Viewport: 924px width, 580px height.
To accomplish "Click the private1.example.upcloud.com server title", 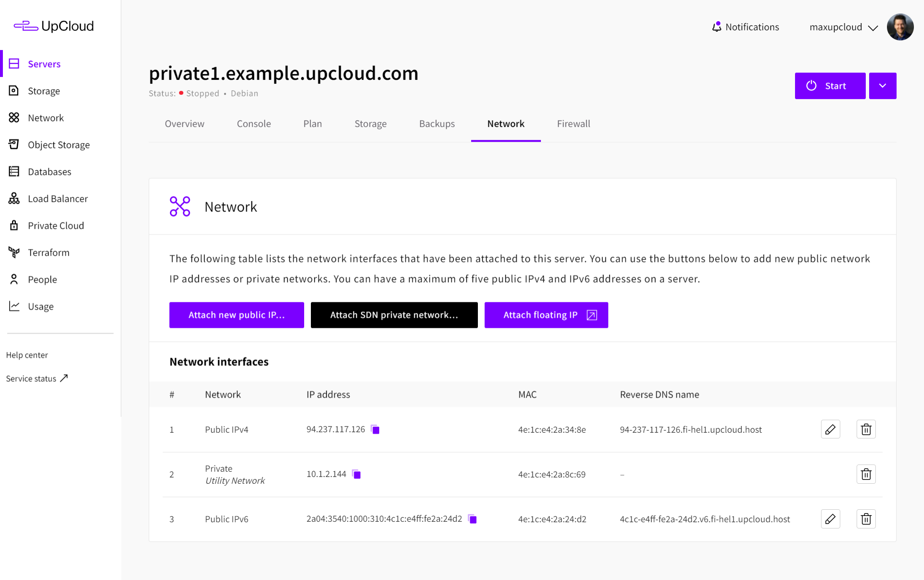I will [x=283, y=73].
